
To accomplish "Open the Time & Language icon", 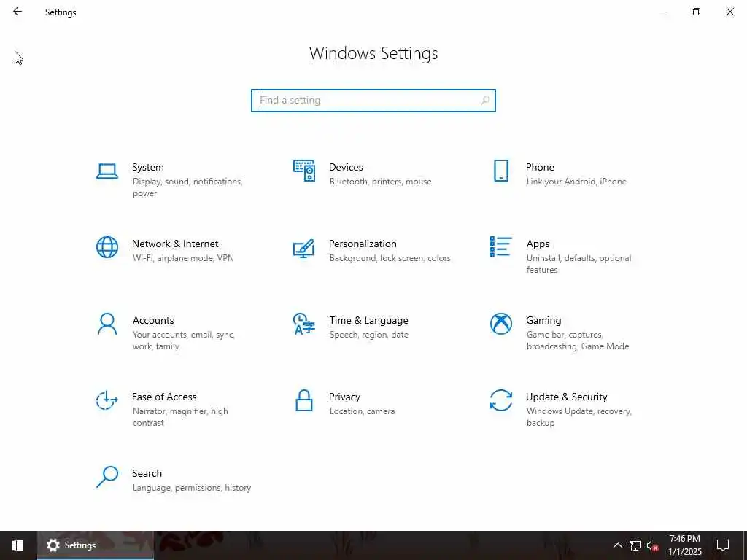I will pos(304,324).
